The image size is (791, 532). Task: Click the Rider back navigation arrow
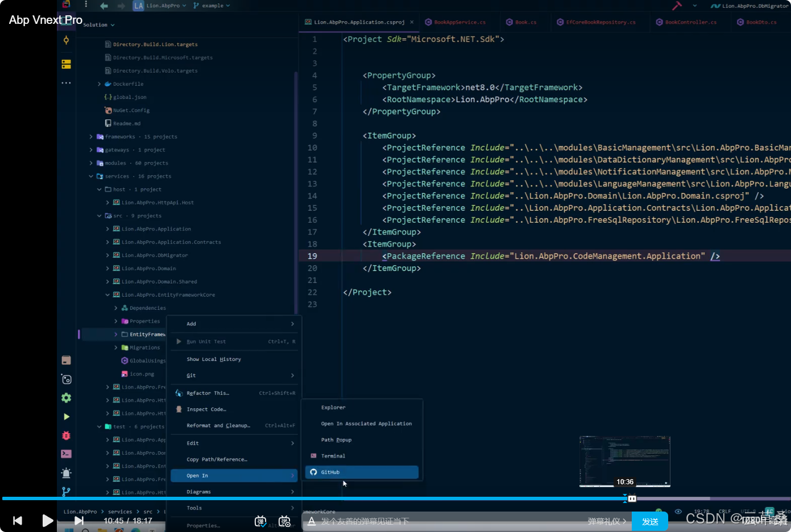coord(103,6)
